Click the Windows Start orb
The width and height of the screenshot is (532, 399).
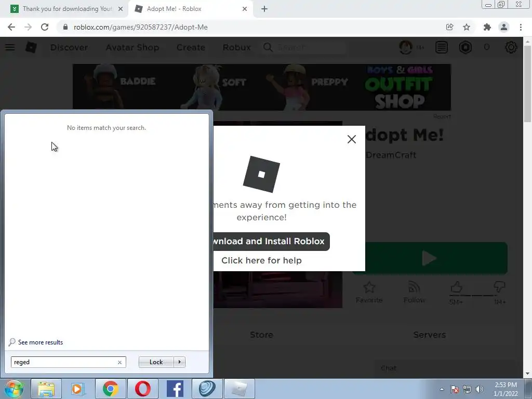click(x=14, y=389)
